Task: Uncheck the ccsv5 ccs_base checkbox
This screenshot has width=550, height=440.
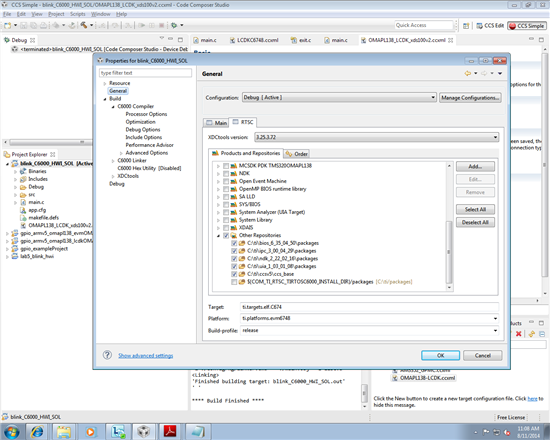Action: (x=234, y=274)
